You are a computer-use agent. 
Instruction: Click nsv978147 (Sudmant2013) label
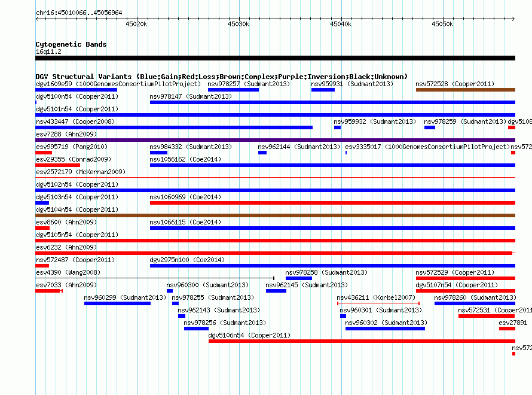pos(191,96)
